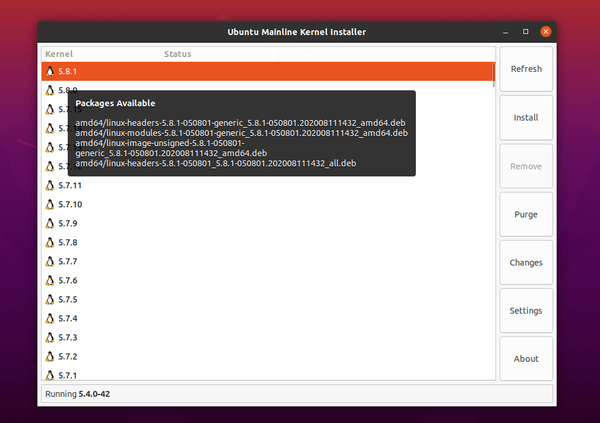This screenshot has width=600, height=423.
Task: Click the penguin icon next to 5.7.9
Action: click(50, 223)
